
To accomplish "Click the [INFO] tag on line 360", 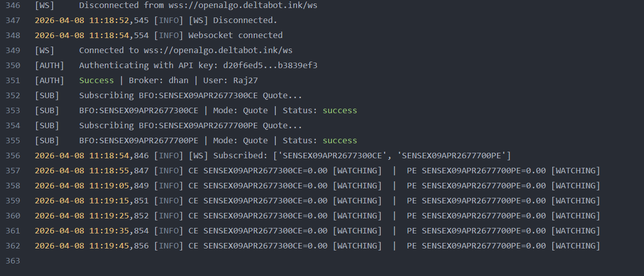I will pyautogui.click(x=169, y=216).
